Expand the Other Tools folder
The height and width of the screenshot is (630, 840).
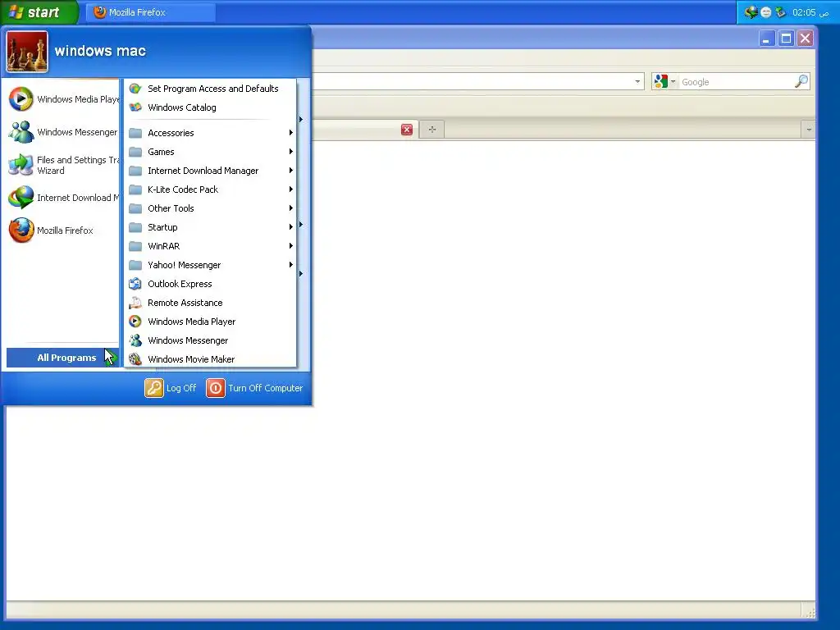point(210,208)
